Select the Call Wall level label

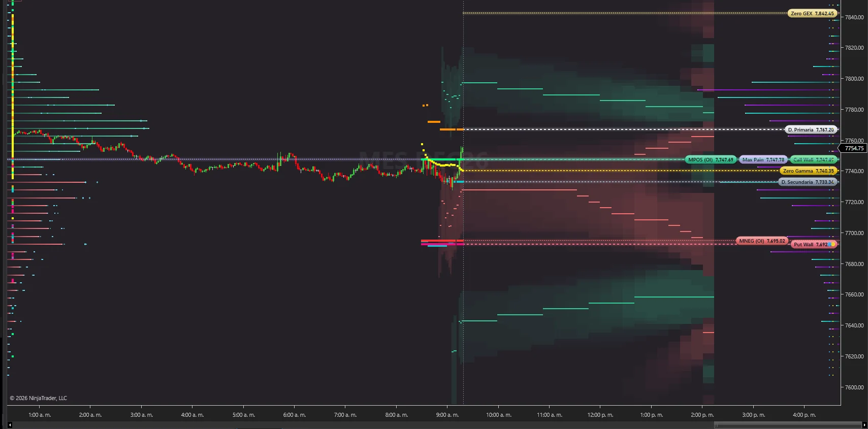point(814,160)
